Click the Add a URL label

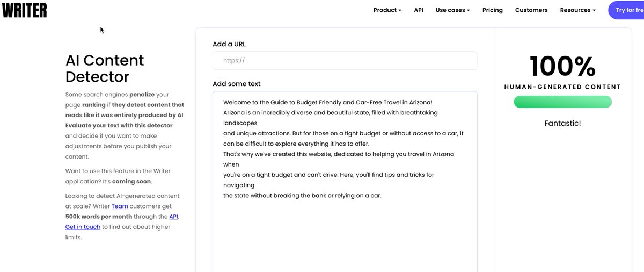coord(229,44)
